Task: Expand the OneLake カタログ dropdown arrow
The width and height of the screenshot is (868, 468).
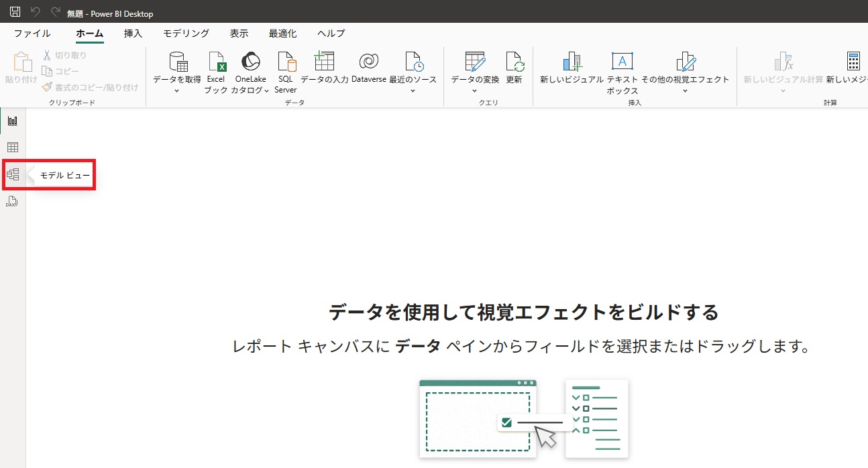Action: coord(266,91)
